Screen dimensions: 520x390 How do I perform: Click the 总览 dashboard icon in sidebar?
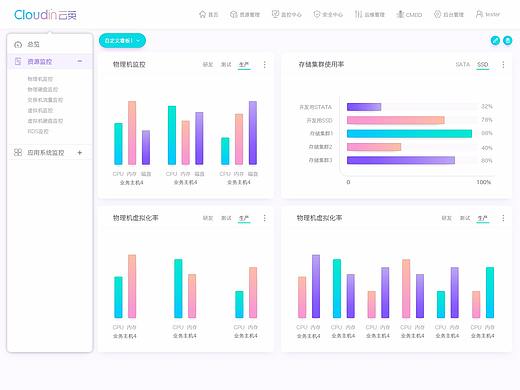(x=18, y=44)
